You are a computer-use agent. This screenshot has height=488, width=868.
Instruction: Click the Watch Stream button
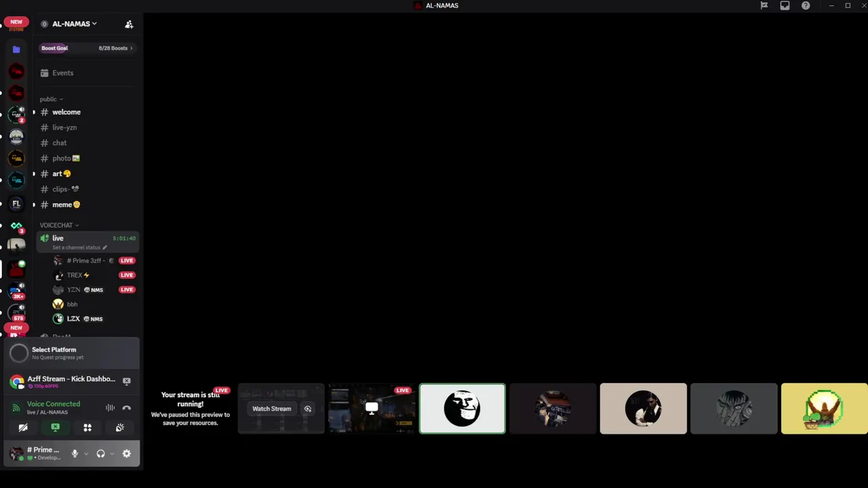(272, 409)
